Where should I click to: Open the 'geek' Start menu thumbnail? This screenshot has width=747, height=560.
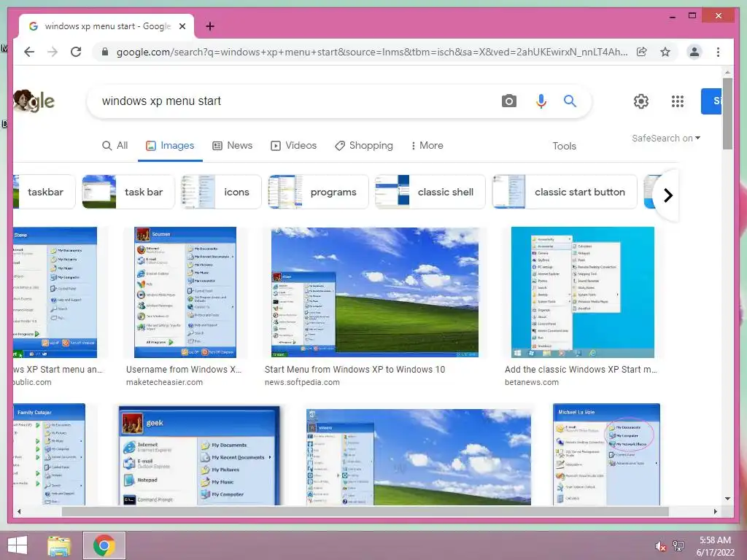pyautogui.click(x=200, y=455)
